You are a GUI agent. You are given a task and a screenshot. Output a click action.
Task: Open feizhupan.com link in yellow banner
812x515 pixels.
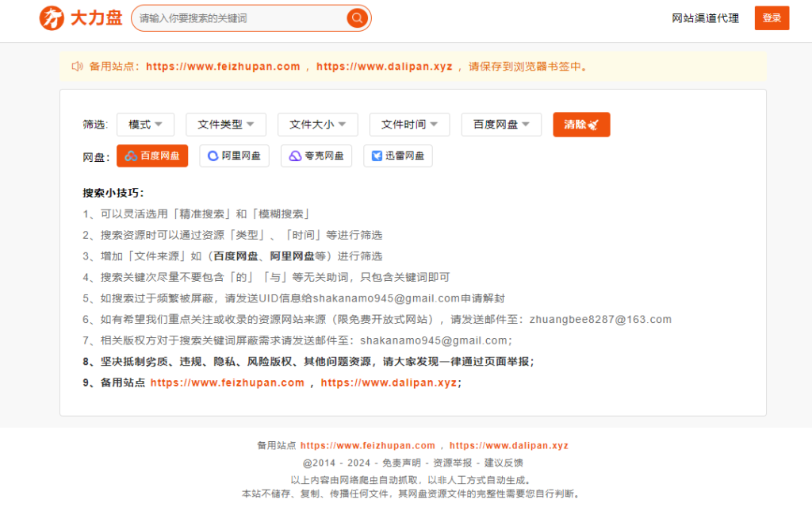pos(223,67)
